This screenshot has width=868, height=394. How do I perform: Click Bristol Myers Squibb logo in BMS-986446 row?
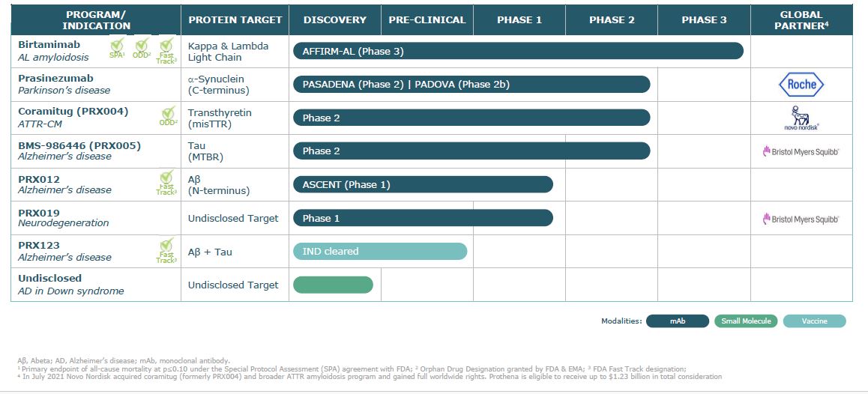(x=801, y=151)
